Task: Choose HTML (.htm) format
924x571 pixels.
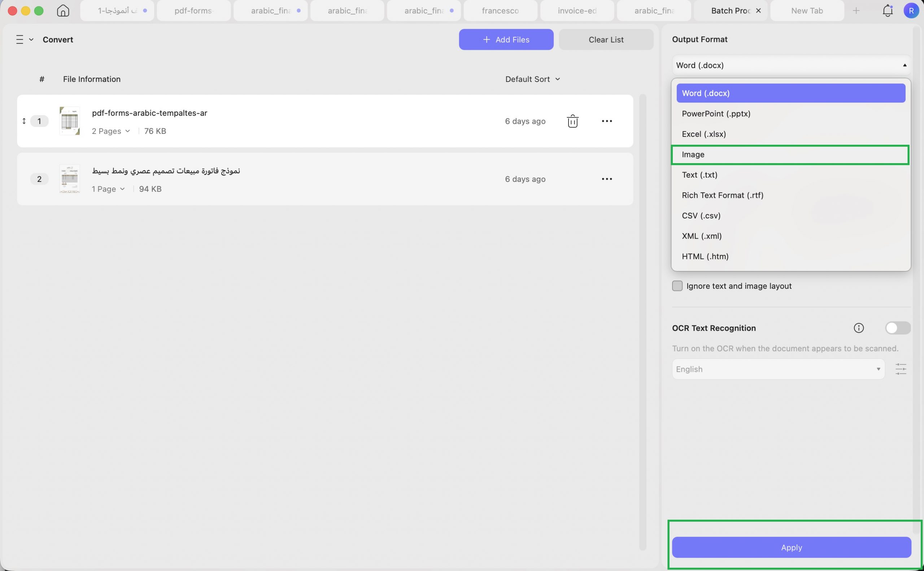Action: tap(791, 256)
